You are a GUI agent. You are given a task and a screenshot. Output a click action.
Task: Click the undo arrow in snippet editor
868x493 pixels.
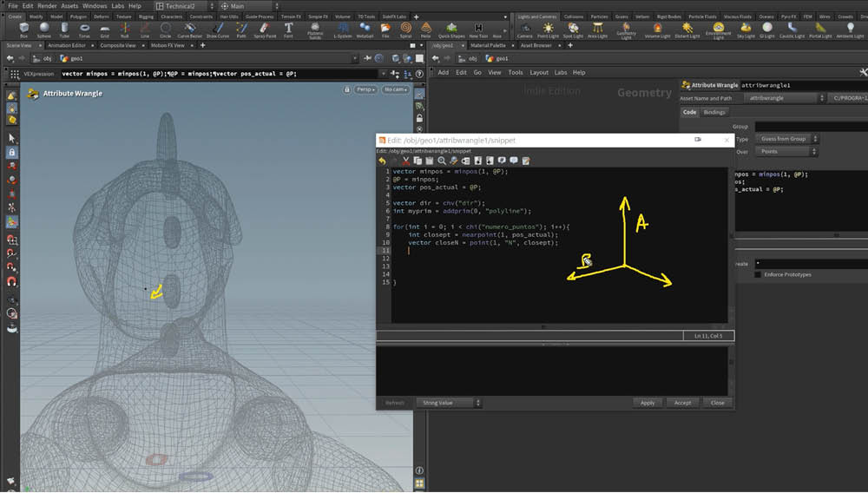click(383, 161)
